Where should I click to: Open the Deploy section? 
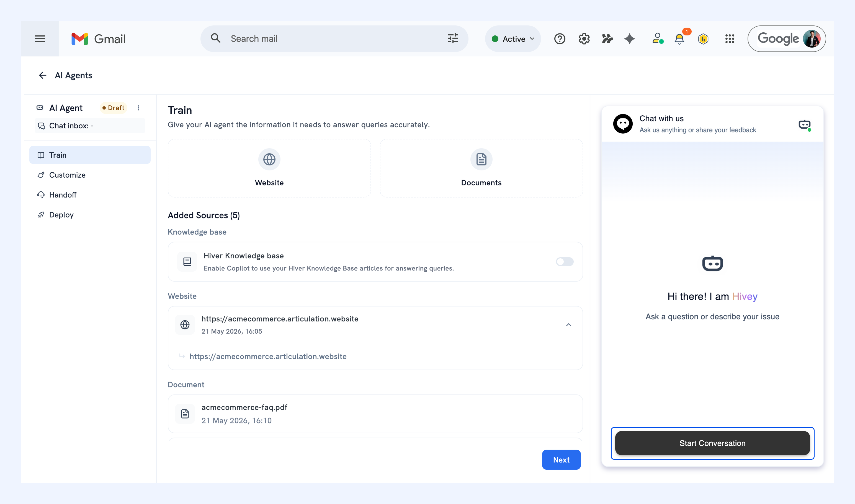90,215
